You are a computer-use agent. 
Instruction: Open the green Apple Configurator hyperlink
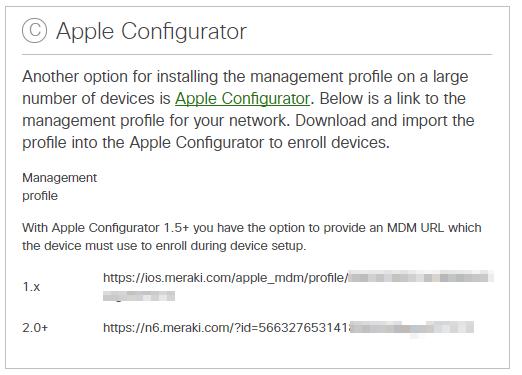(242, 99)
